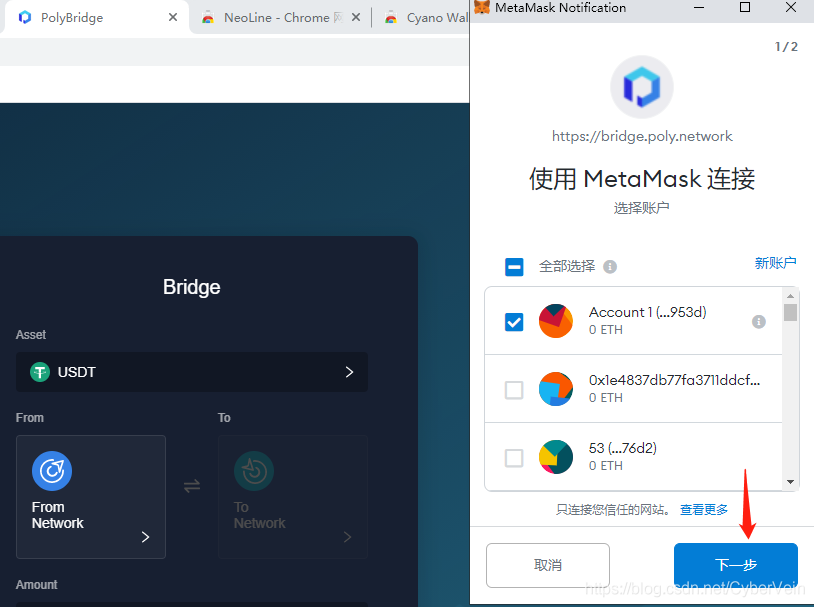Click the blue From Network icon
814x607 pixels.
coord(52,471)
